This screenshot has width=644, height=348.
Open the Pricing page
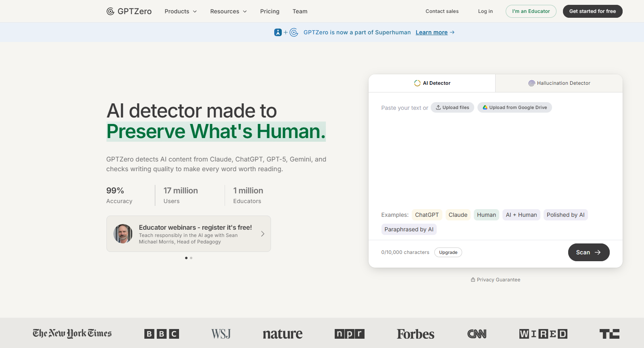click(x=270, y=11)
